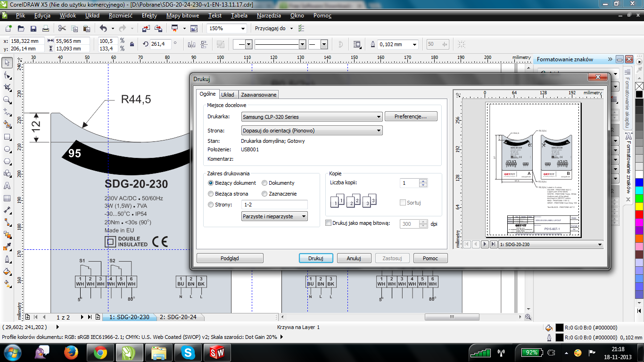Select the Rectangle tool in toolbox

tap(7, 137)
